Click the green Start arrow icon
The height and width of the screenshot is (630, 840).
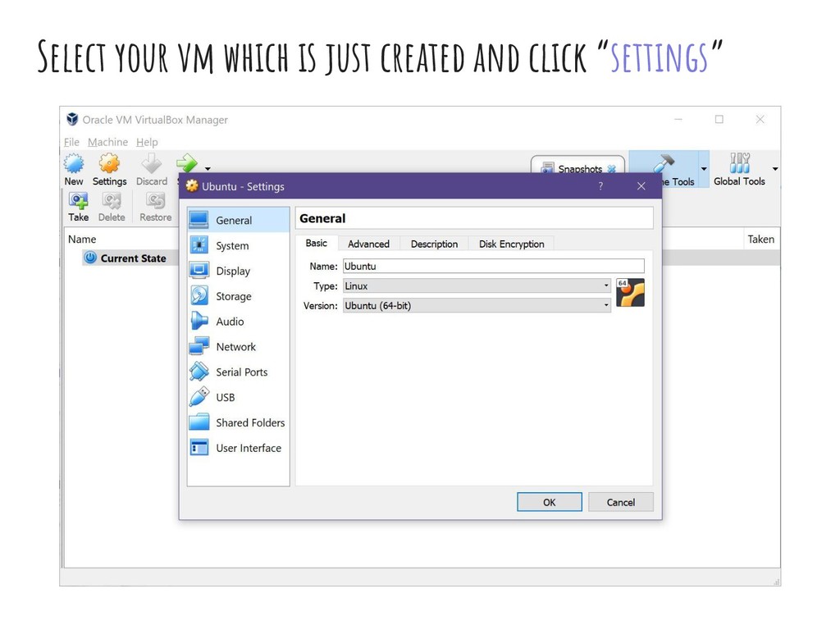pyautogui.click(x=187, y=163)
